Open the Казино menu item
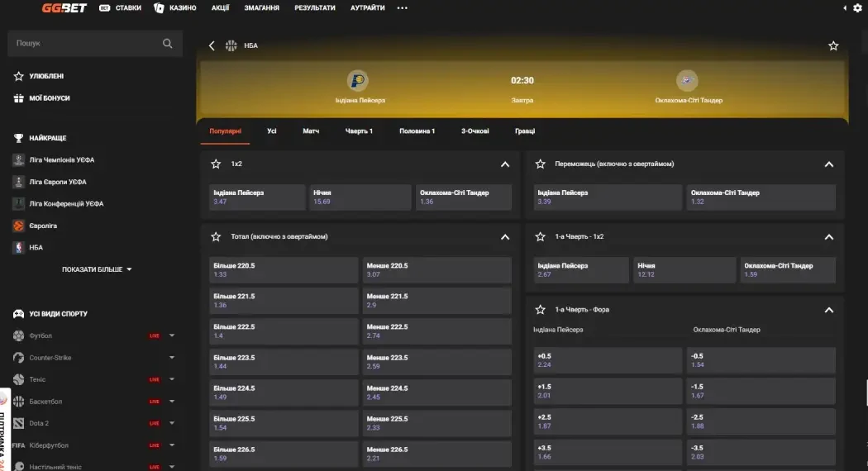 (176, 7)
